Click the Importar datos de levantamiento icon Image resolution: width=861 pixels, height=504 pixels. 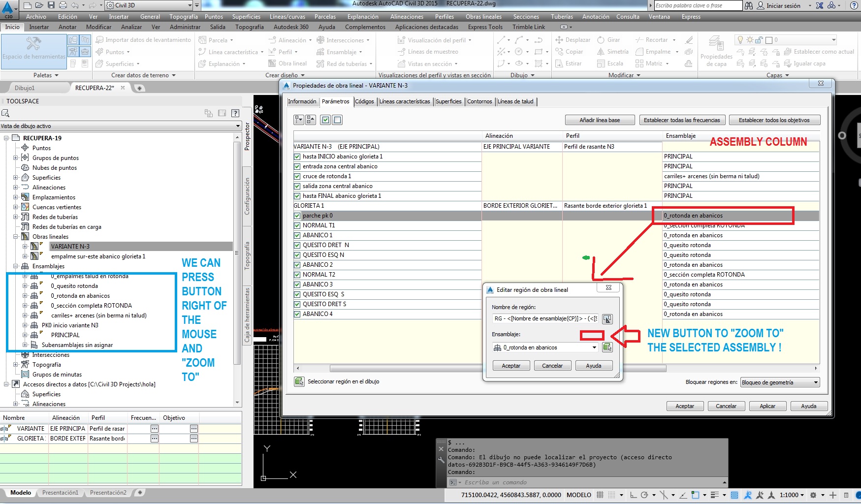click(99, 40)
